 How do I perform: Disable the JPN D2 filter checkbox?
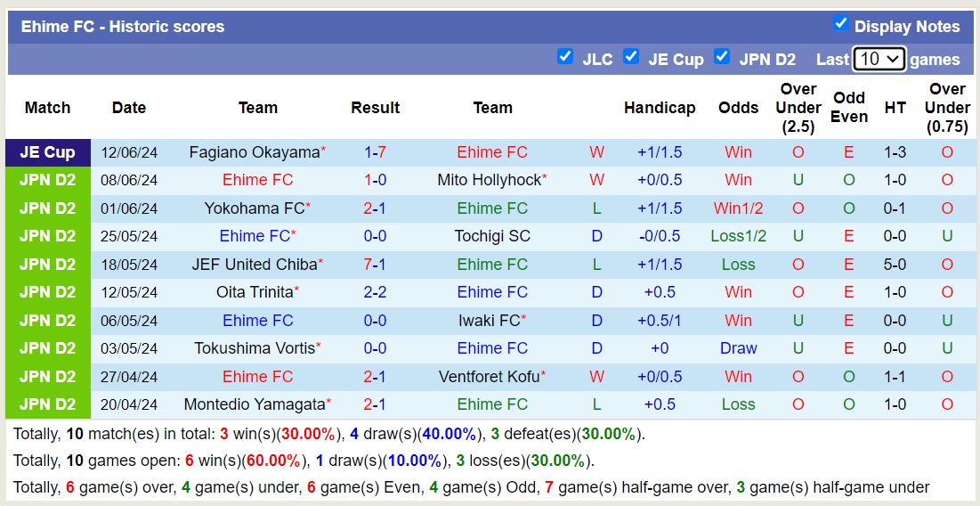(x=722, y=57)
